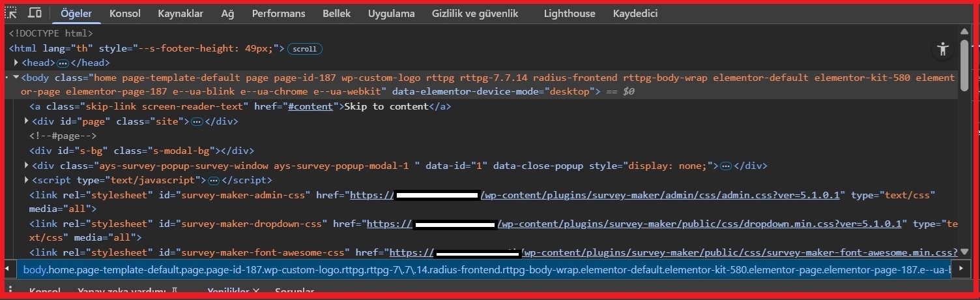Viewport: 980px width, 300px height.
Task: Expand the ellipsis inside the head tag
Action: tap(63, 63)
